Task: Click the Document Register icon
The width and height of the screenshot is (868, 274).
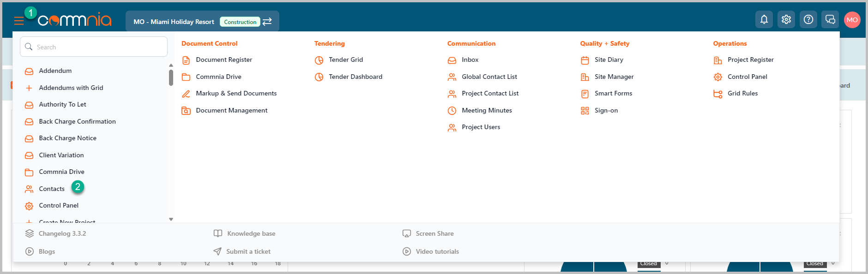Action: click(186, 60)
